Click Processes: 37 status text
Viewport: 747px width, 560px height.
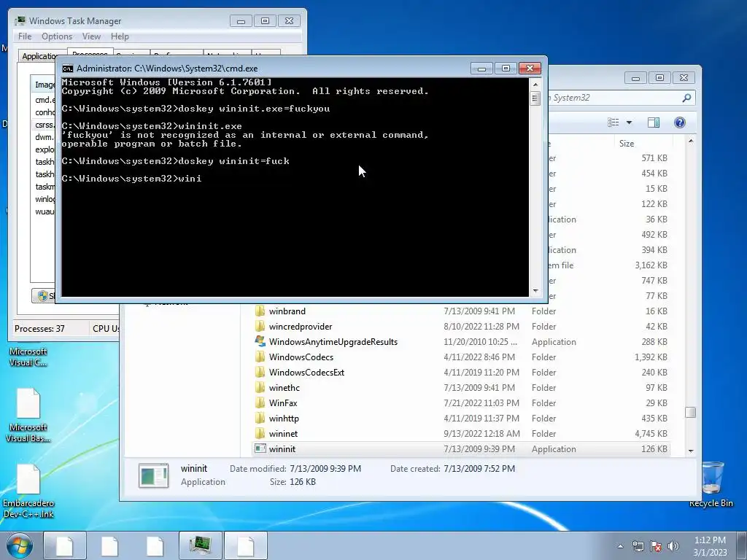tap(39, 329)
